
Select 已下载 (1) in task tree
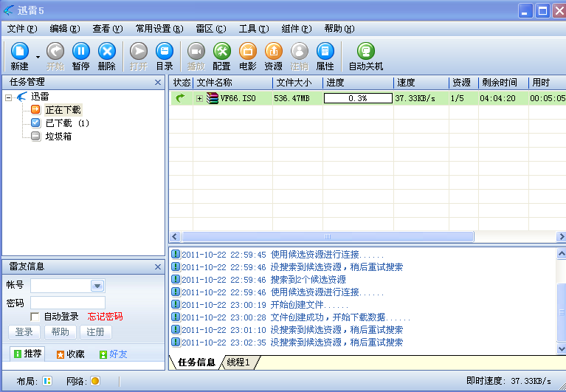coord(67,123)
